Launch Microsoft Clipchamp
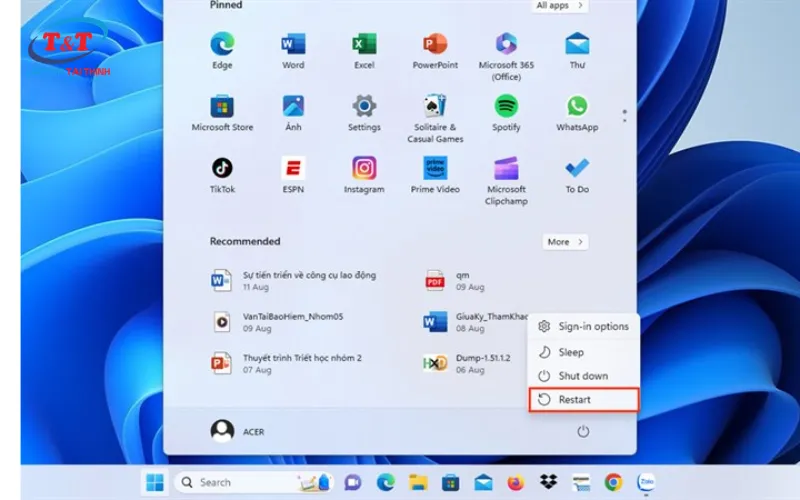The image size is (800, 500). tap(506, 181)
